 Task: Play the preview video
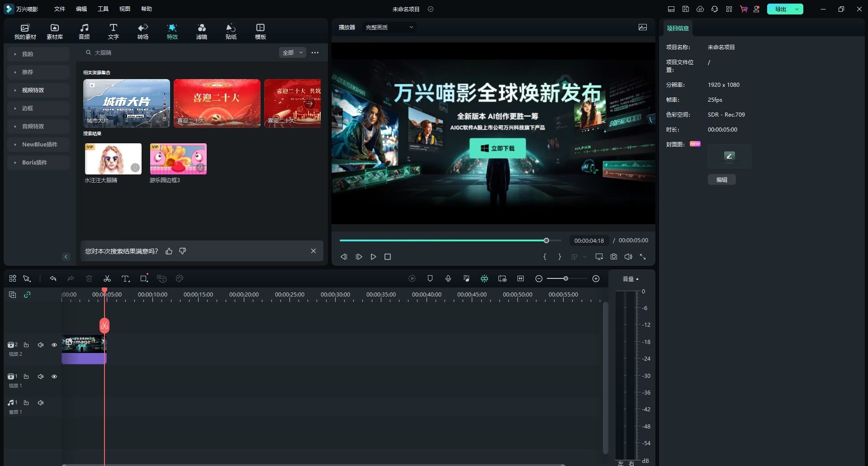373,257
